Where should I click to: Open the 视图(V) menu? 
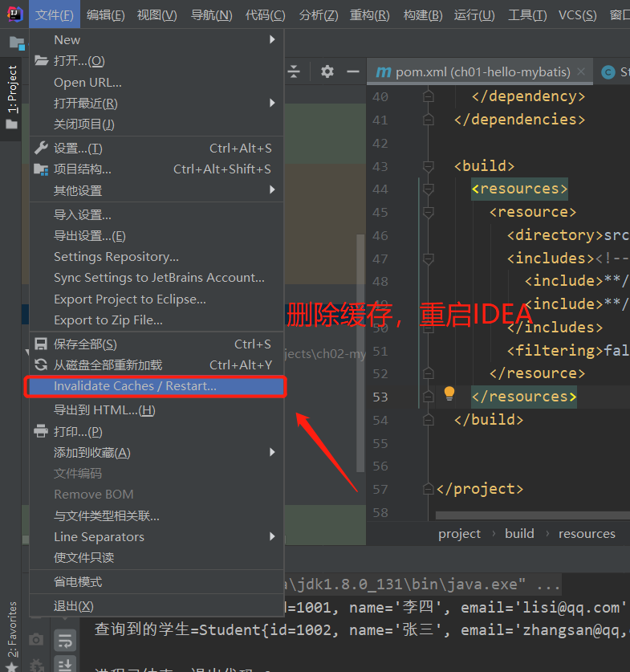(156, 15)
